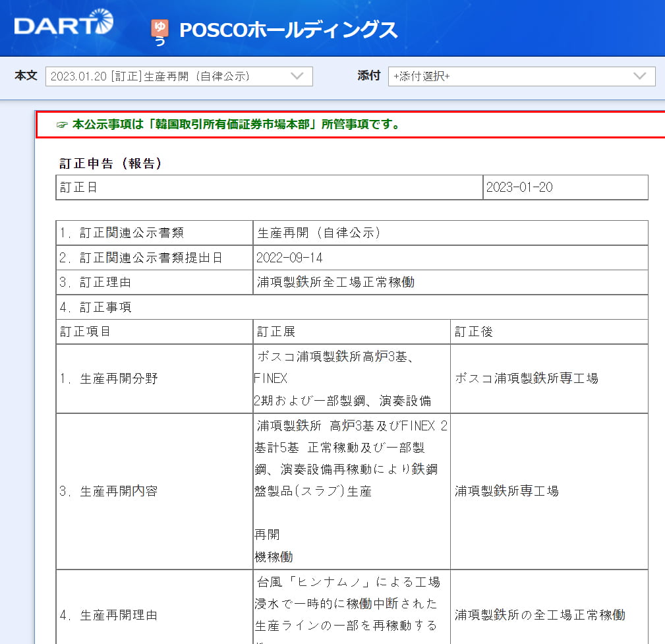Select the 2022-09-14 submission date cell
This screenshot has height=644, width=665.
tap(450, 258)
